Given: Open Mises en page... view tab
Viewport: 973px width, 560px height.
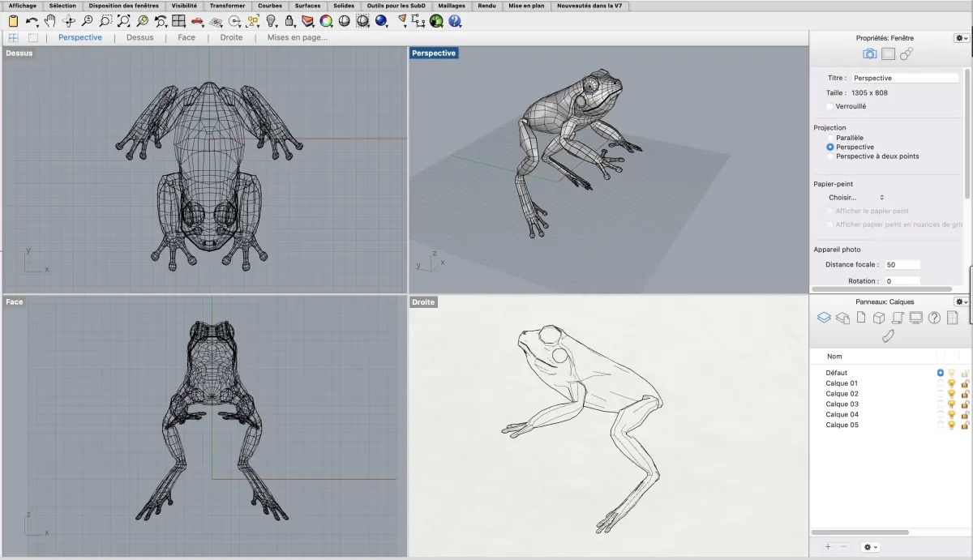Looking at the screenshot, I should [298, 37].
